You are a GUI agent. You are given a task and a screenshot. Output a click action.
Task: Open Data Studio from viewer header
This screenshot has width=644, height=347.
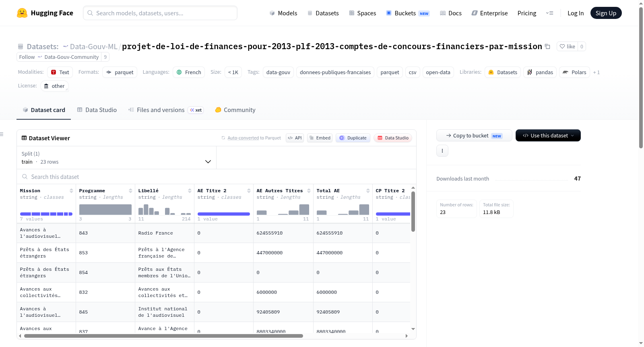[x=393, y=138]
